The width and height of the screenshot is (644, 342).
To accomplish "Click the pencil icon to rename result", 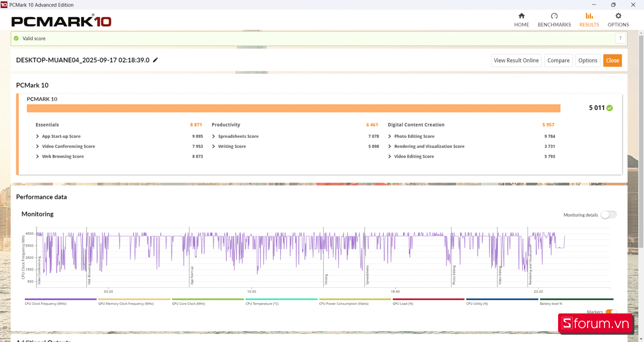I will click(156, 60).
